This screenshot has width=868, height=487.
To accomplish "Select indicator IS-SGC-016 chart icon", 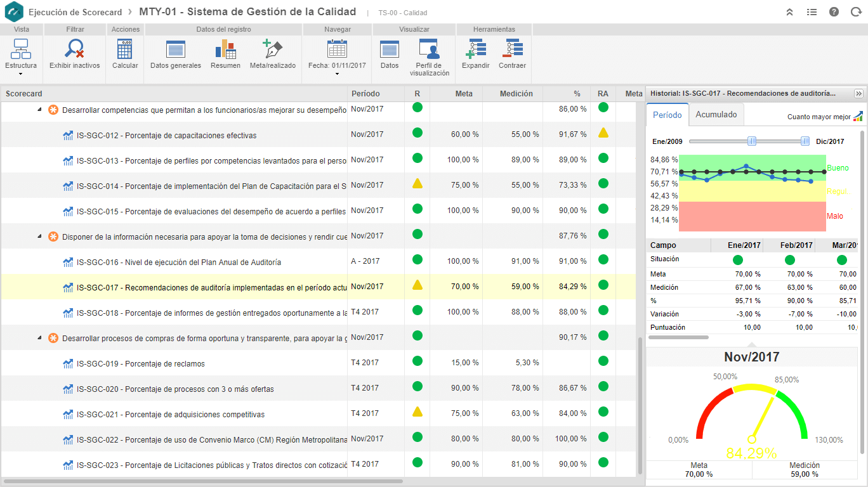I will [x=68, y=262].
